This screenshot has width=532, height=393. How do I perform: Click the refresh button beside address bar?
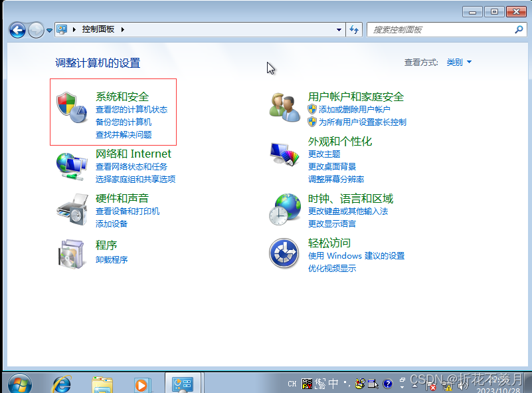[x=354, y=29]
